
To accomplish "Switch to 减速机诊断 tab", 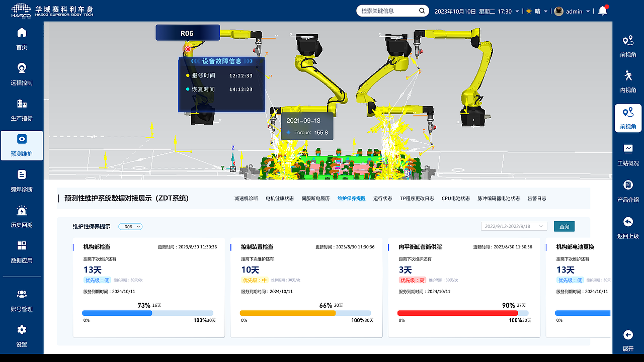I will 246,199.
